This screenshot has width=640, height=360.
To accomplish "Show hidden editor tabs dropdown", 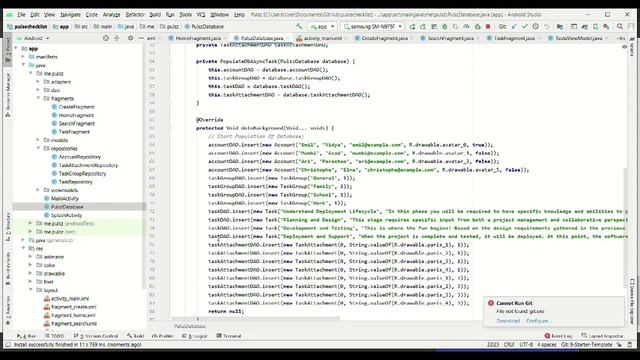I will 621,38.
